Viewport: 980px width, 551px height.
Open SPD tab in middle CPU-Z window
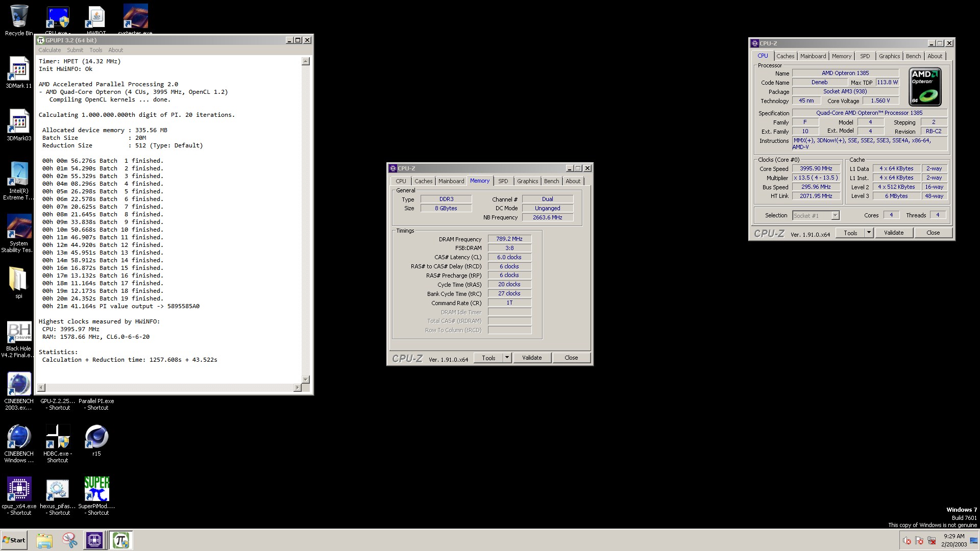point(503,181)
